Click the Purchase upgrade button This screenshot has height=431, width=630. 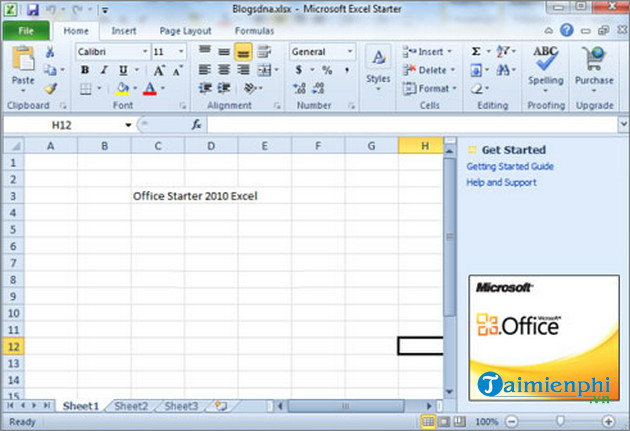[594, 68]
